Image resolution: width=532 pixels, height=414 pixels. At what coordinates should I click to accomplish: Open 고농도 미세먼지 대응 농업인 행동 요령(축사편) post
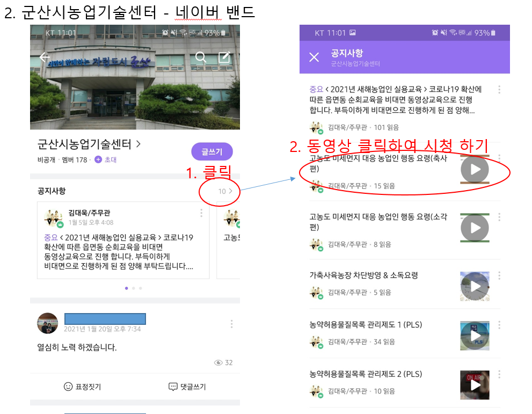[378, 163]
